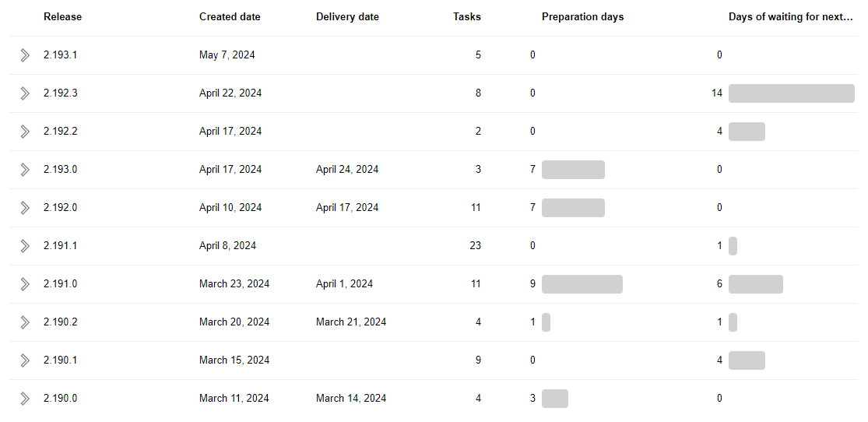Viewport: 868px width, 422px height.
Task: Click the 9-day preparation bar for 2.191.0
Action: pyautogui.click(x=582, y=284)
